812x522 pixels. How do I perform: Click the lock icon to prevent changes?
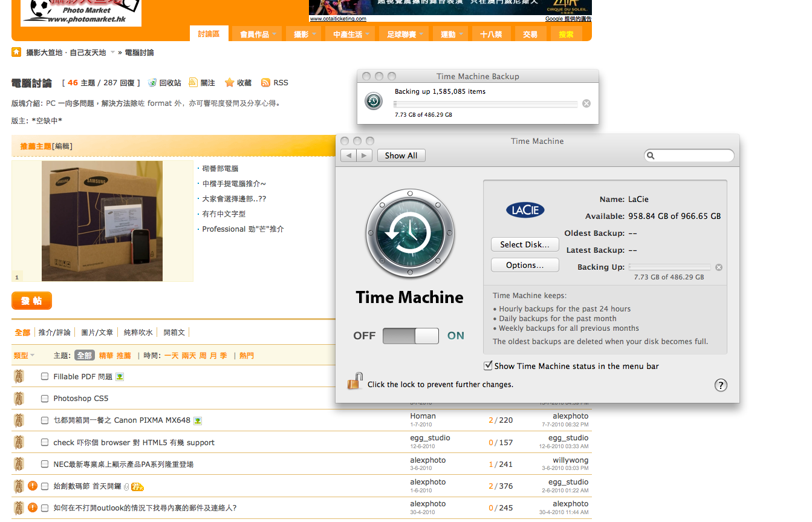point(355,381)
